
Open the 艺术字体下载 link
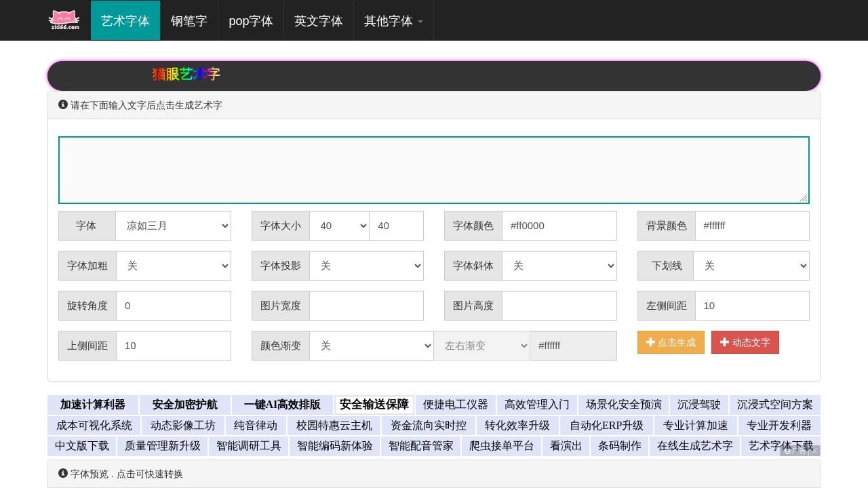[780, 446]
